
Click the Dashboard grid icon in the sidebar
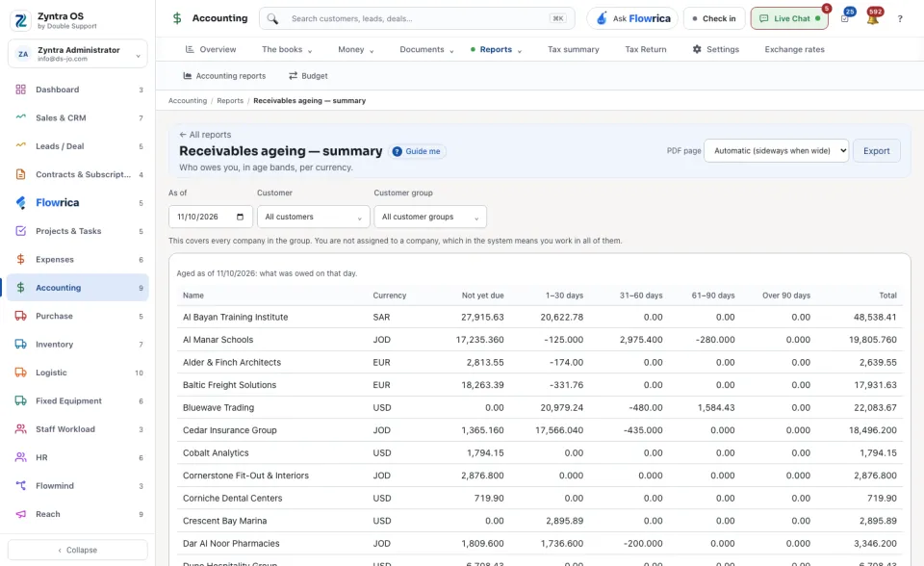pyautogui.click(x=20, y=90)
